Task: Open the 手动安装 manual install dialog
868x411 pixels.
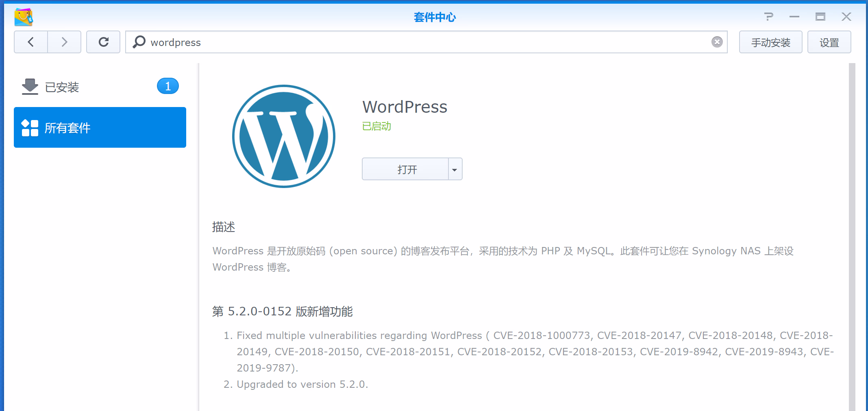Action: tap(770, 42)
